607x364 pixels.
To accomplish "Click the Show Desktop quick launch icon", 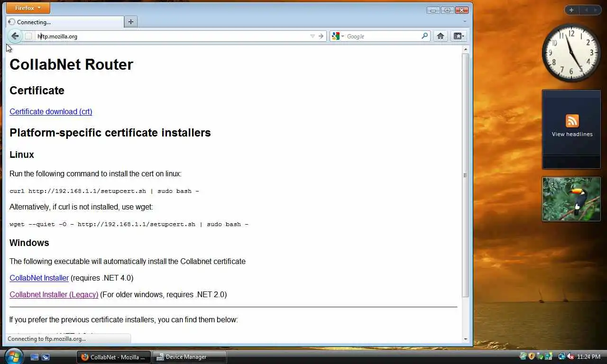I will [35, 357].
